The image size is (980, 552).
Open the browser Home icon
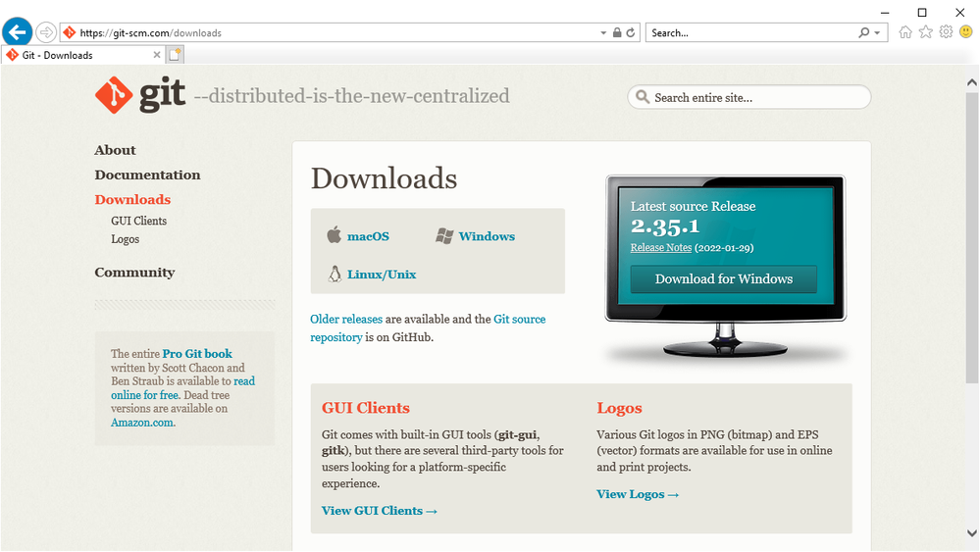(905, 31)
